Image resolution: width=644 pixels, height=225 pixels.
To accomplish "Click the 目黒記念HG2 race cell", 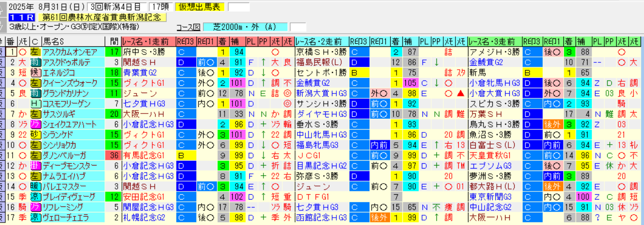I will pyautogui.click(x=322, y=166).
